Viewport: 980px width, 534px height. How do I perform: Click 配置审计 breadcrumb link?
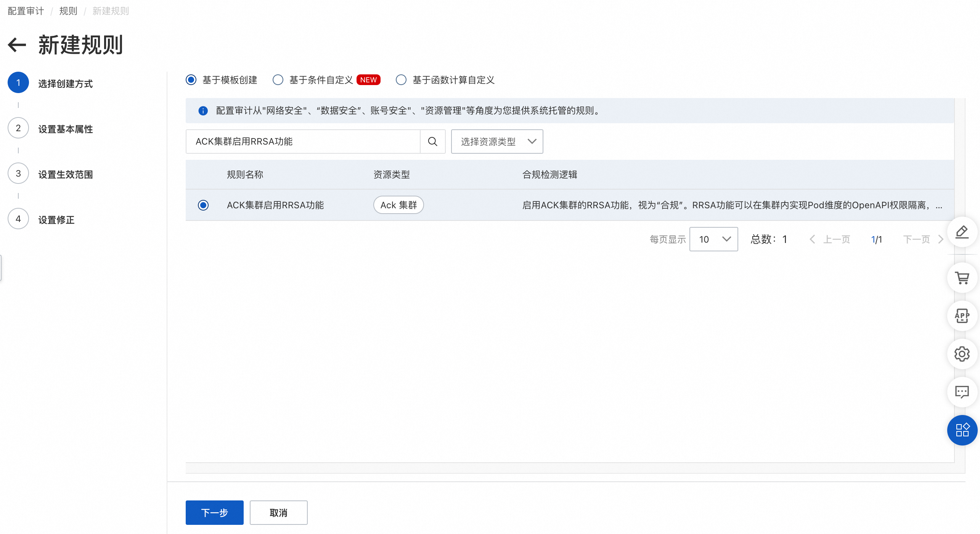[x=26, y=11]
